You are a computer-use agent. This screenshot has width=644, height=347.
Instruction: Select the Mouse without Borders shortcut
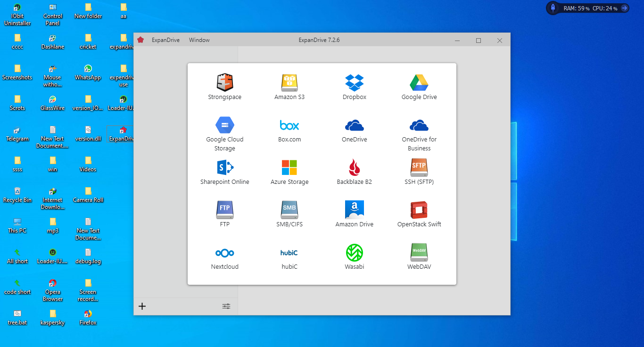[53, 75]
